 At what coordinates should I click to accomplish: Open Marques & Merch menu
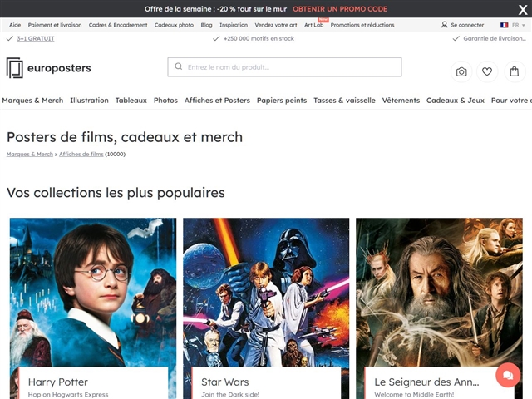tap(32, 101)
